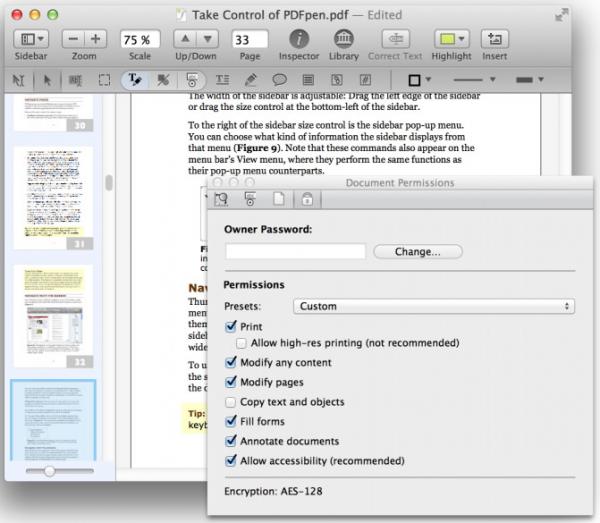The height and width of the screenshot is (523, 600).
Task: Open the Highlight color dropdown arrow
Action: click(x=461, y=39)
